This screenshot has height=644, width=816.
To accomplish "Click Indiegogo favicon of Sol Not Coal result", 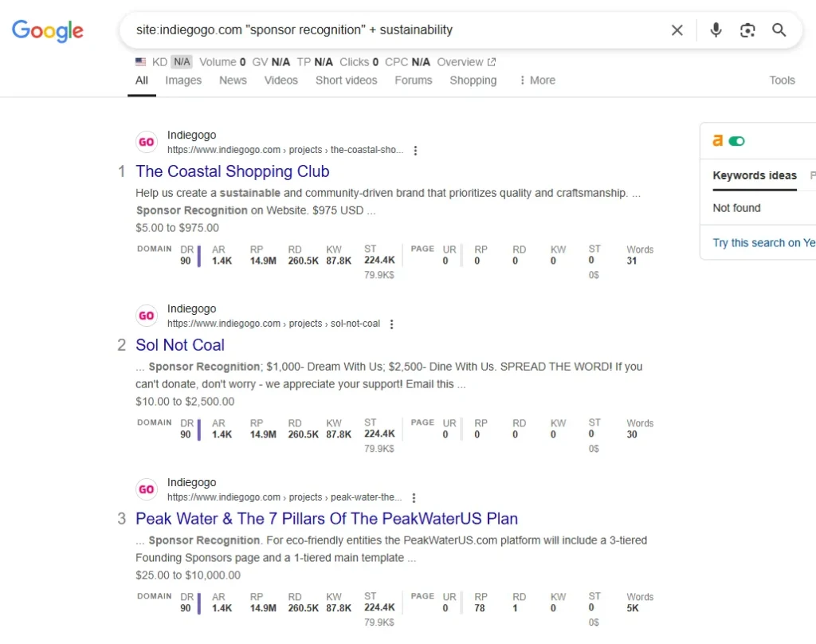I will coord(147,316).
